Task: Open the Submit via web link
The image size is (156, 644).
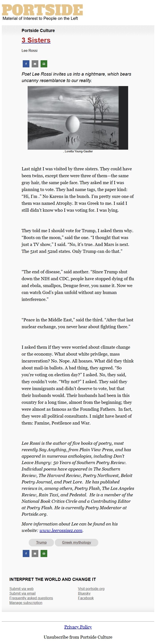Action: coord(22,588)
